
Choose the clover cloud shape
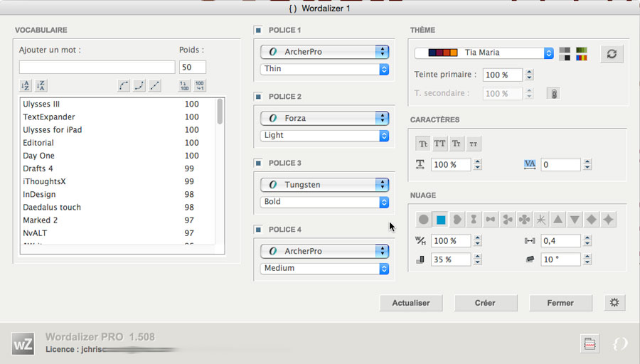(524, 220)
